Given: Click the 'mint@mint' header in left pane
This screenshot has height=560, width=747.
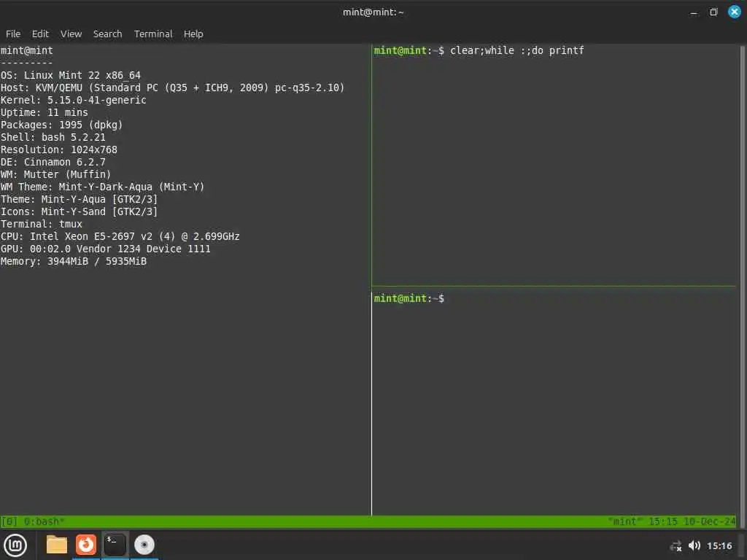Looking at the screenshot, I should [27, 50].
